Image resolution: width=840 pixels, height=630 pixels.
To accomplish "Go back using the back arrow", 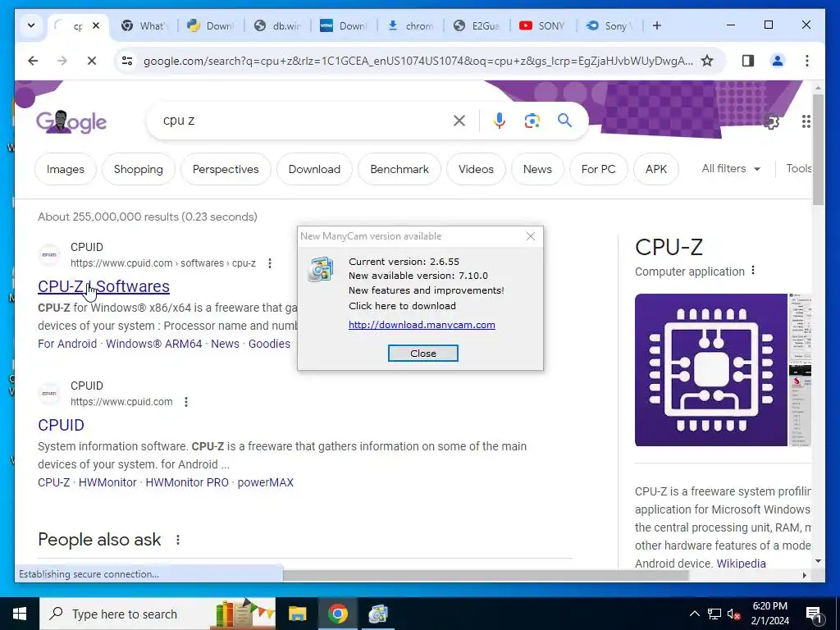I will [33, 61].
